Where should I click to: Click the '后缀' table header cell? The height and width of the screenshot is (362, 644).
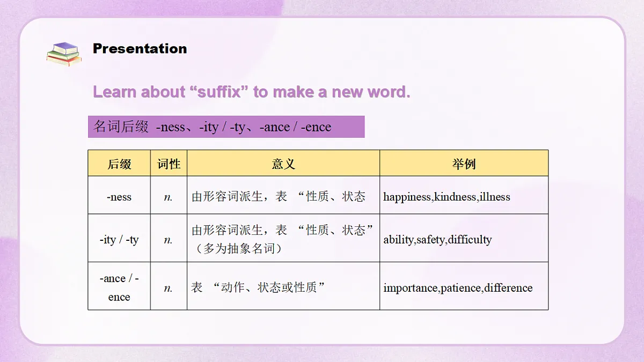(119, 164)
